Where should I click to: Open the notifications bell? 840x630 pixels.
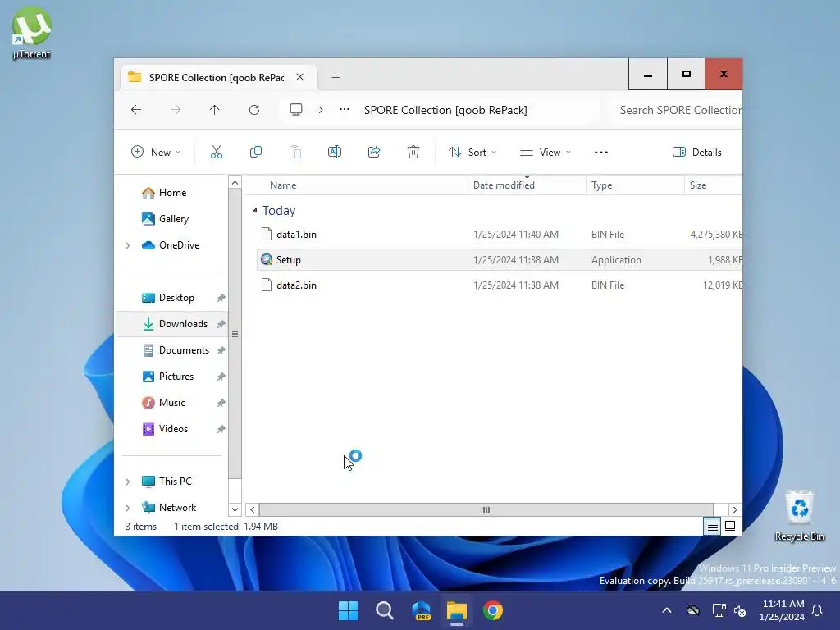(818, 610)
